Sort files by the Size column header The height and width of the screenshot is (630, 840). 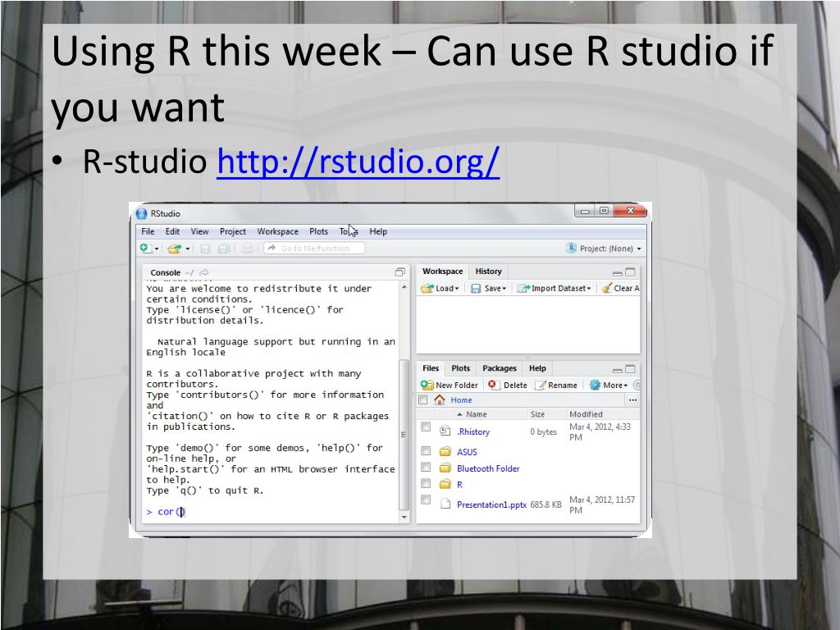click(537, 414)
